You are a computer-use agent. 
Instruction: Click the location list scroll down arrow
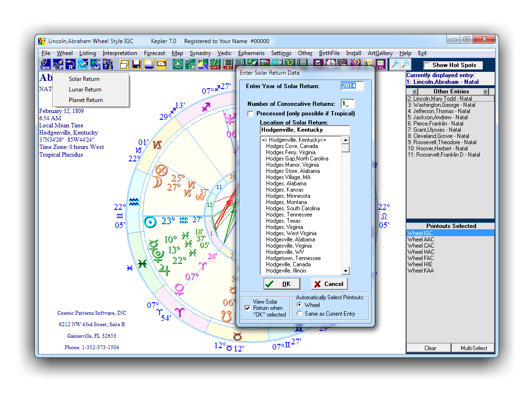coord(345,271)
